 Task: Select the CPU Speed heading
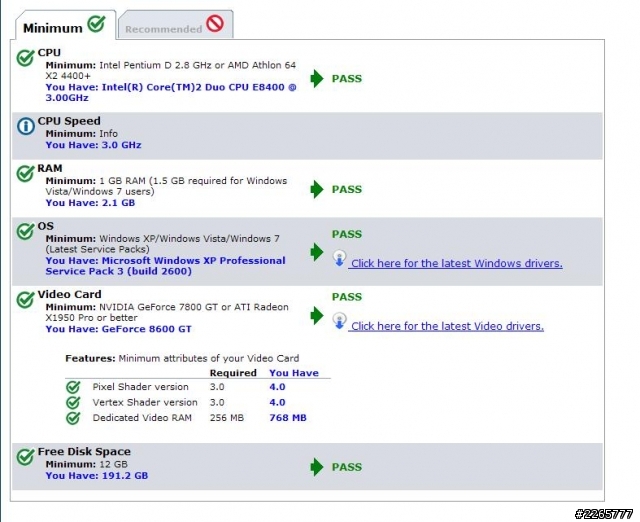69,121
